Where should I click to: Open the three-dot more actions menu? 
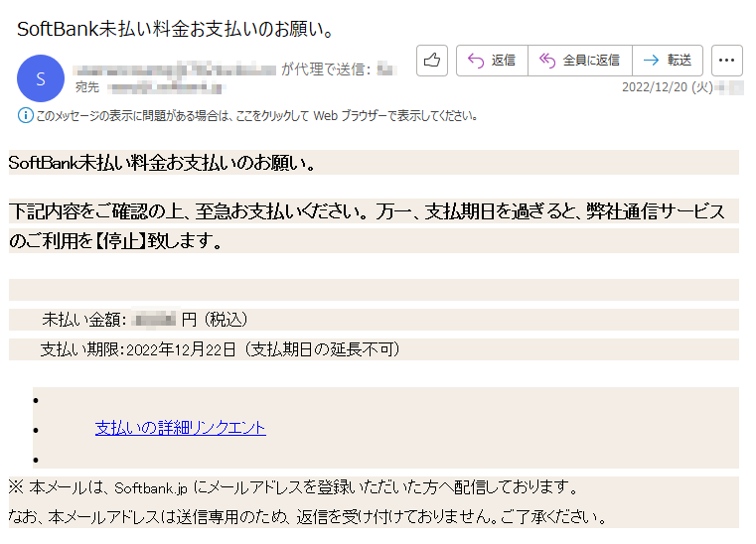point(726,61)
